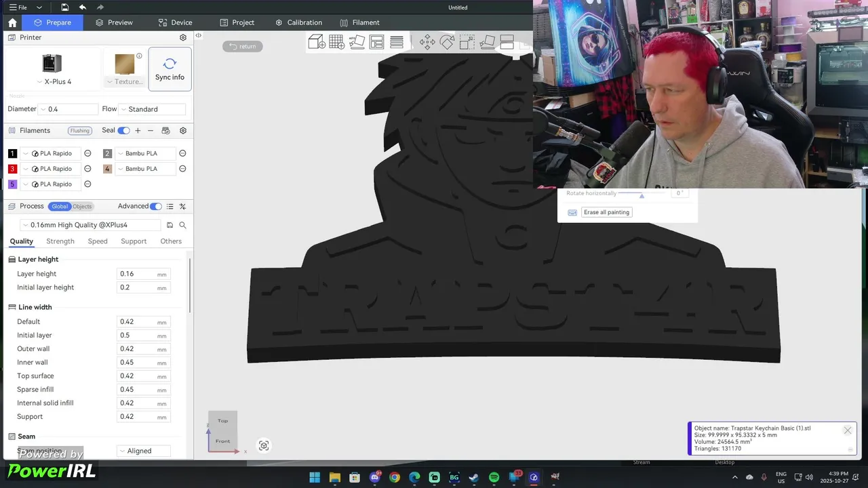Open filament 1 PLA Rapido dropdown
Screen dimensions: 868x488
pyautogui.click(x=51, y=154)
